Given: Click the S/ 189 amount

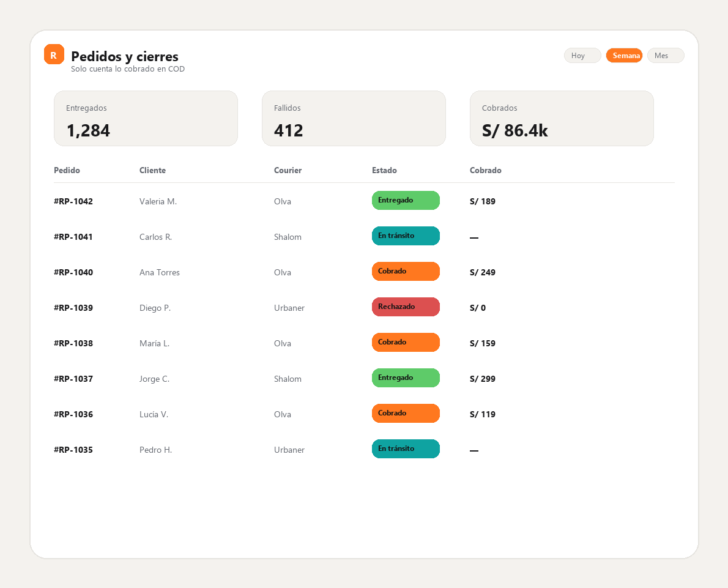Looking at the screenshot, I should point(483,201).
